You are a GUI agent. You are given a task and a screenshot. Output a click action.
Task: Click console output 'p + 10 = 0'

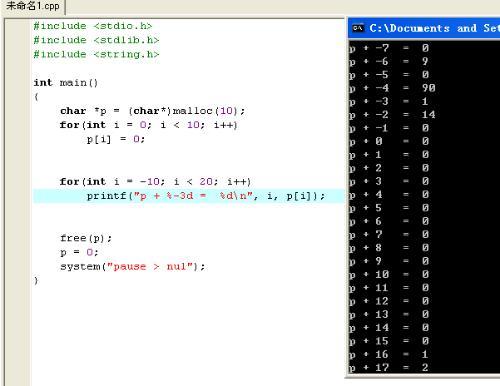tap(389, 275)
